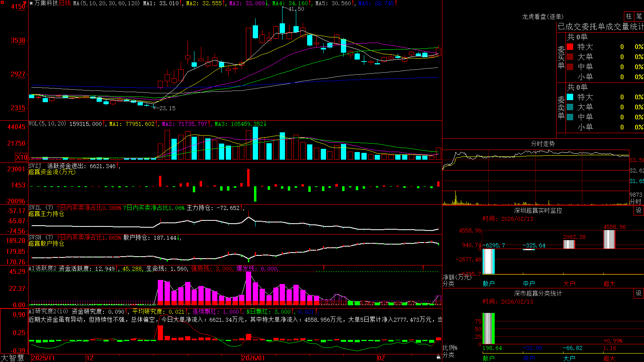Click the 龙虎看盘(逐单) panel title
Viewport: 644px width, 362px height.
[543, 16]
